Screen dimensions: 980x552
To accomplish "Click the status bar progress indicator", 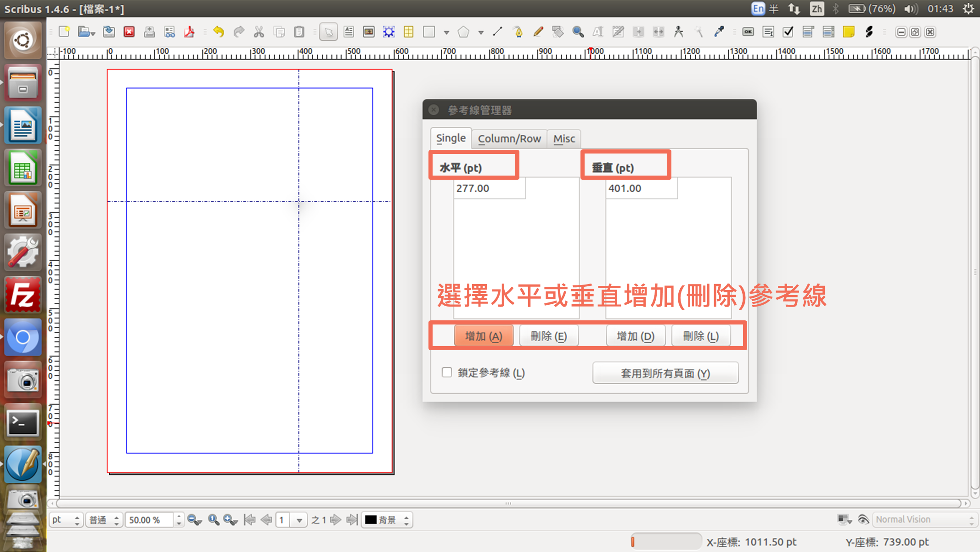I will [666, 542].
